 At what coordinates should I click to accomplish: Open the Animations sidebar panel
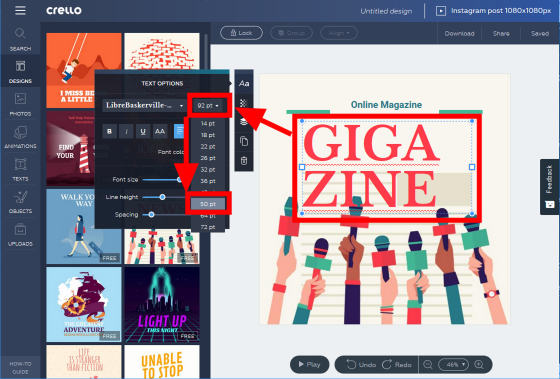20,137
